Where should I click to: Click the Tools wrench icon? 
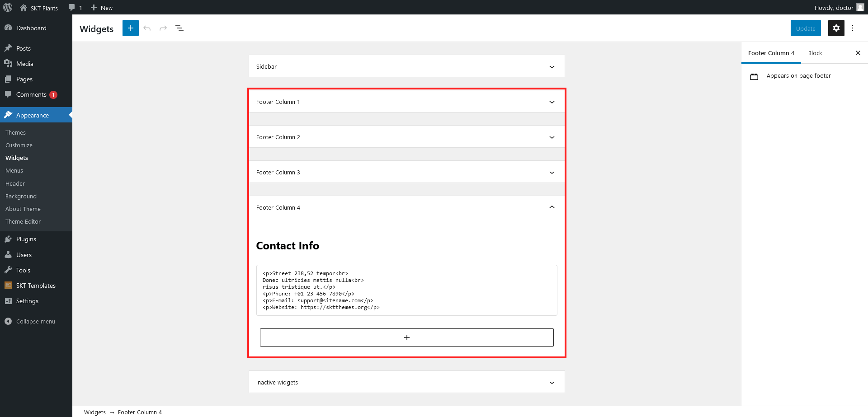[x=8, y=270]
